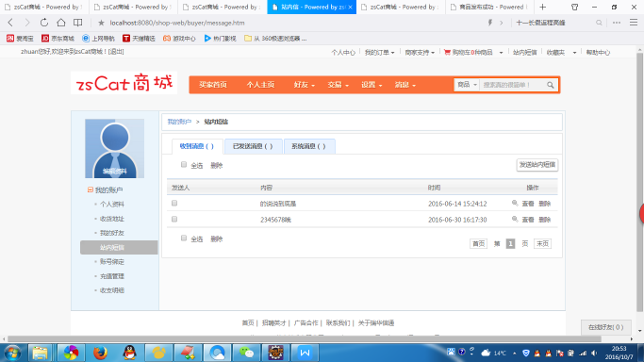Open a new browser tab
Viewport: 644px width, 362px height.
coord(542,7)
